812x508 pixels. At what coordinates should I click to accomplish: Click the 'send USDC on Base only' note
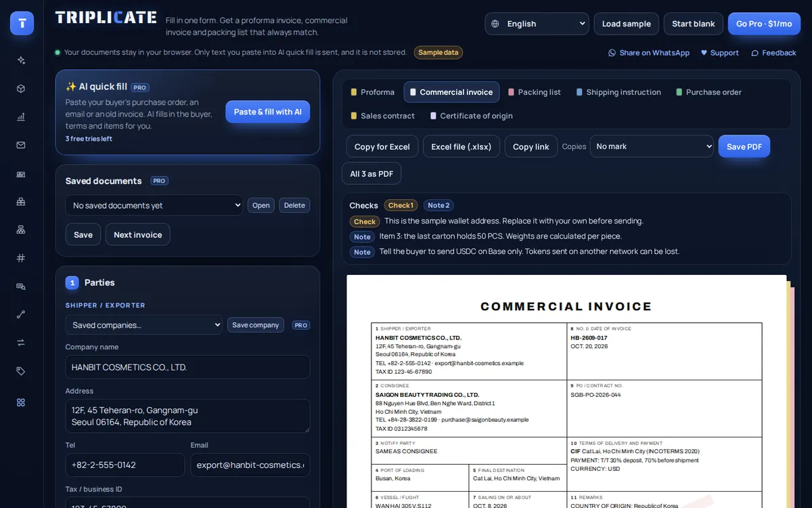coord(529,251)
